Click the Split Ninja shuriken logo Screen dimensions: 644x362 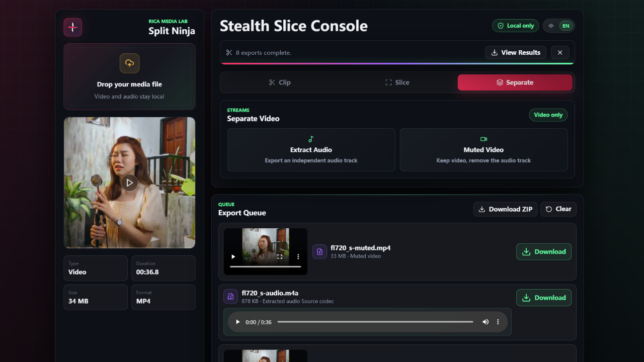coord(73,27)
